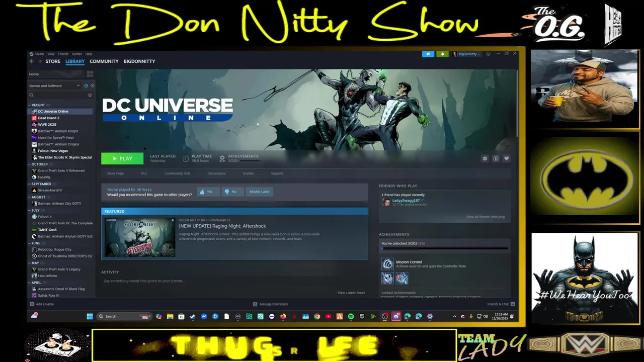Click the library page vertical scrollbar

click(x=517, y=103)
